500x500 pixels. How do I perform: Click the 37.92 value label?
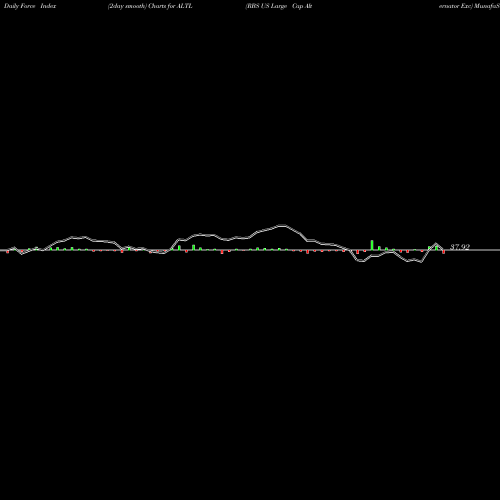tap(460, 247)
